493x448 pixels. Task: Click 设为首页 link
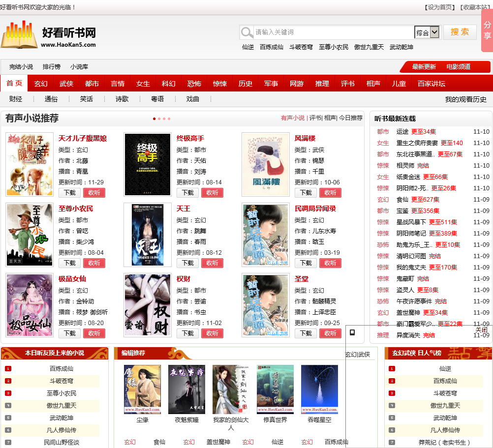[439, 7]
